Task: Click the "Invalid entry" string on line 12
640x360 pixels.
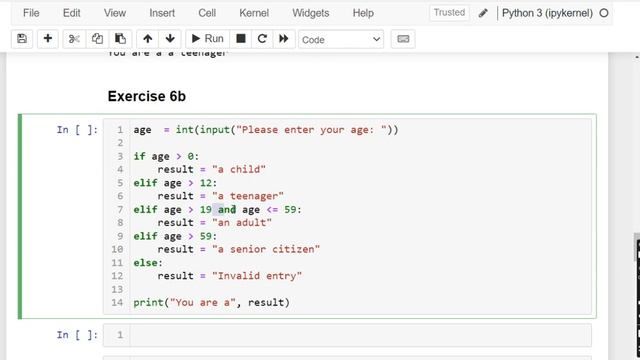Action: pos(257,276)
